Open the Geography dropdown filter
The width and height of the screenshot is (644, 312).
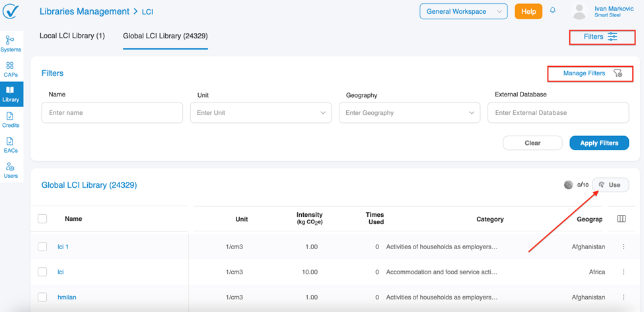point(409,113)
